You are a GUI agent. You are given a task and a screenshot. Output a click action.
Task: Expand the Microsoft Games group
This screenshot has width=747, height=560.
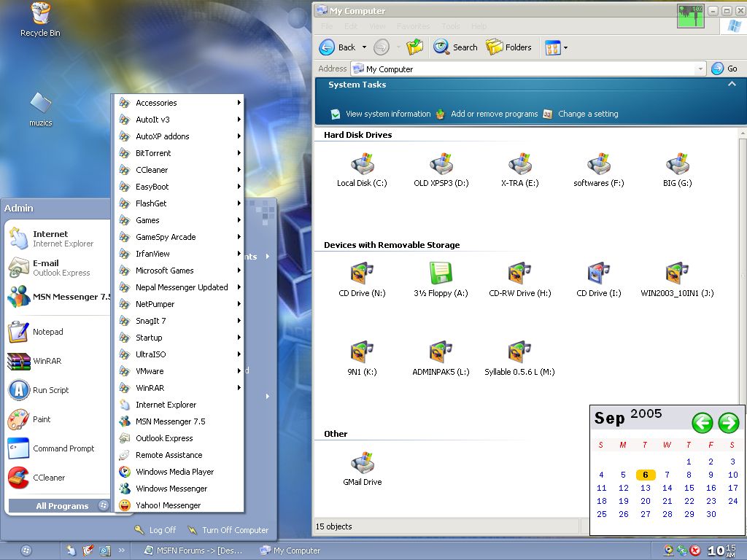[179, 271]
